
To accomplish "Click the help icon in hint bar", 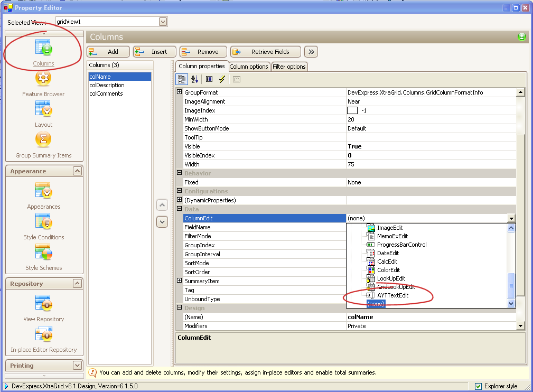I will click(x=92, y=372).
